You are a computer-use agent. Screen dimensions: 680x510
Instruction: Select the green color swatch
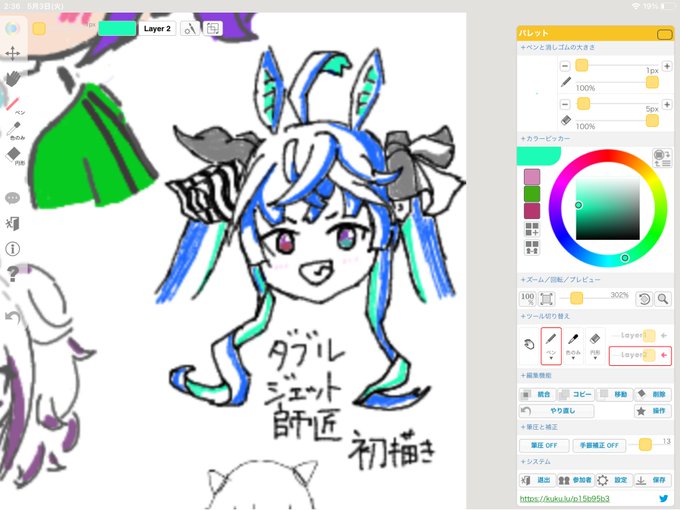pyautogui.click(x=532, y=194)
